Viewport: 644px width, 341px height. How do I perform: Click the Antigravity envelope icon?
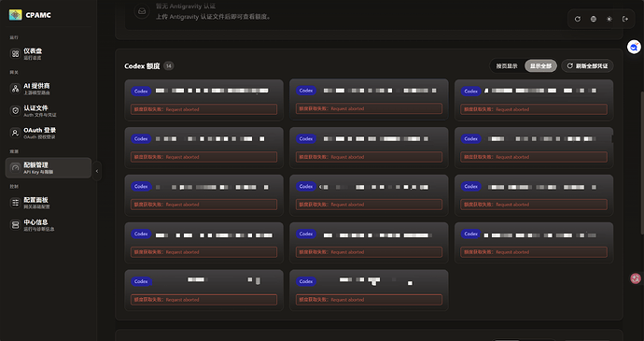point(142,11)
